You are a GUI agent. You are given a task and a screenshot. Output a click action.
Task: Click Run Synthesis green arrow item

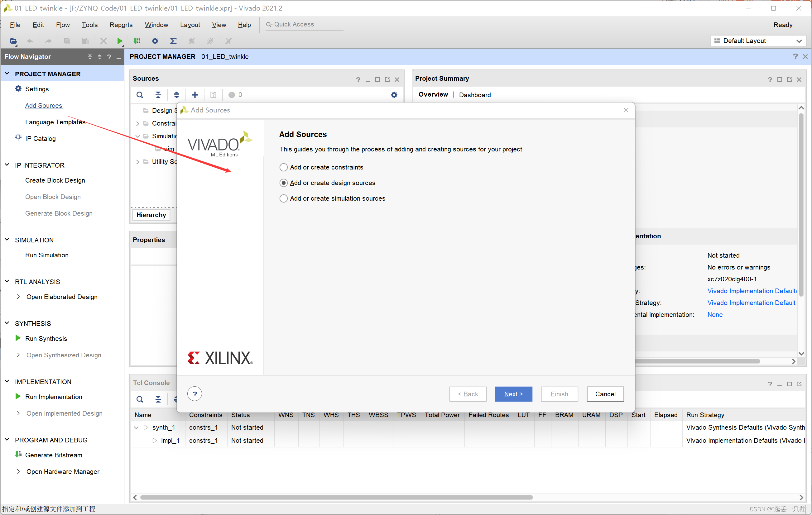(46, 339)
